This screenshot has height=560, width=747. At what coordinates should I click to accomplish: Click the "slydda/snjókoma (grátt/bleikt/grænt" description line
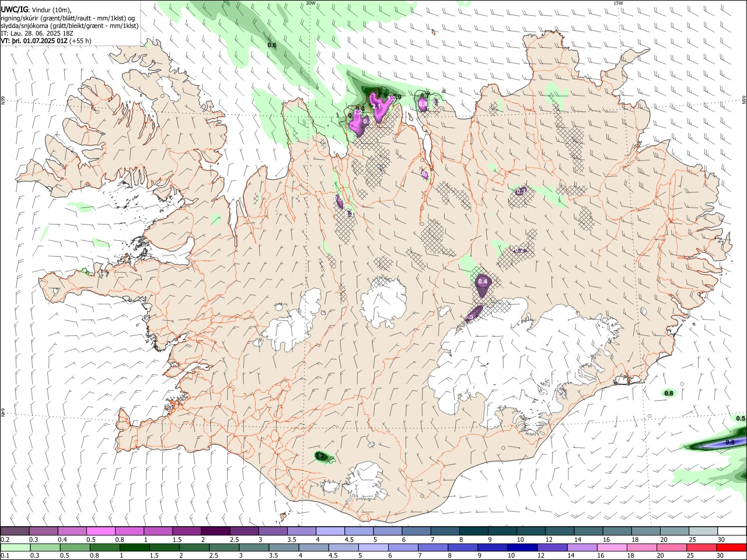(x=69, y=26)
